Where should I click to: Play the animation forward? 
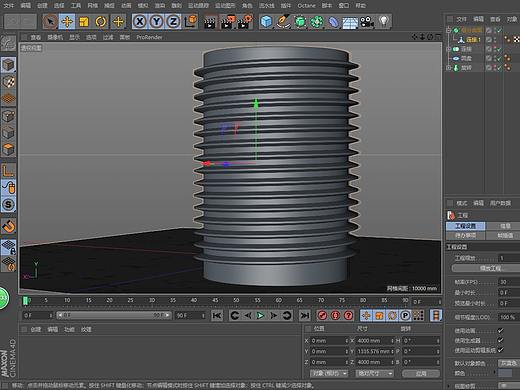point(261,315)
